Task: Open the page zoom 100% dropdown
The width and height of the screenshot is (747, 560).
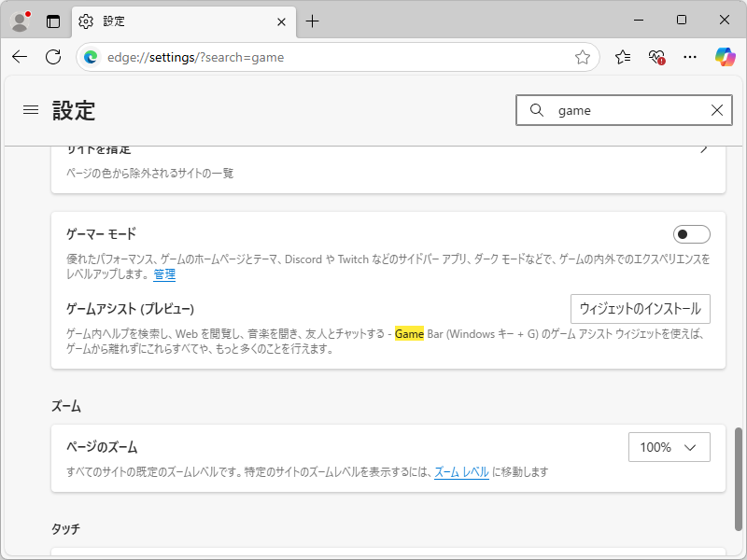Action: pos(669,447)
